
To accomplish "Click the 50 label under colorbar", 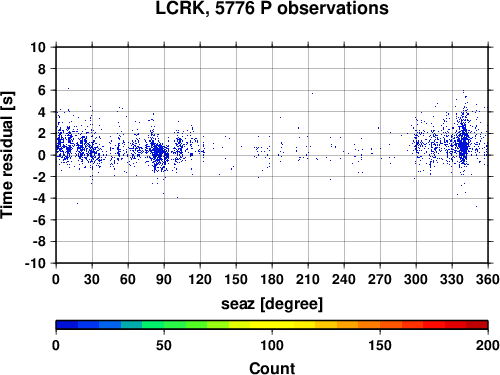I will (164, 345).
